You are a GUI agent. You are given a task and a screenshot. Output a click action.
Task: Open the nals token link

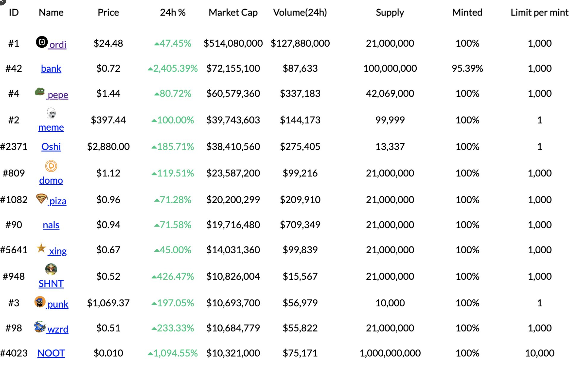tap(51, 225)
